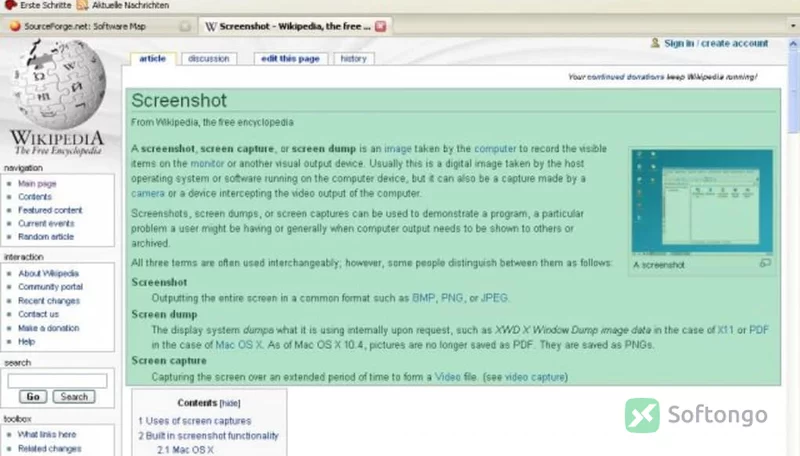The image size is (800, 456).
Task: Open the tab list dropdown arrow
Action: 793,26
